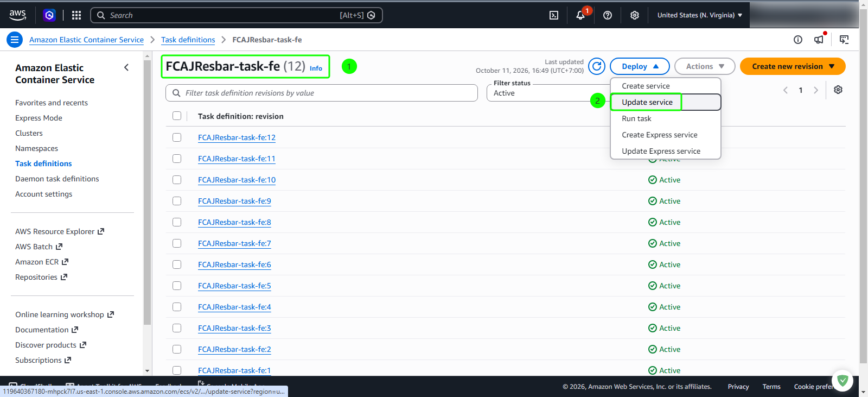The image size is (868, 397).
Task: Click the scroll down arrow of sidebar
Action: coord(147,371)
